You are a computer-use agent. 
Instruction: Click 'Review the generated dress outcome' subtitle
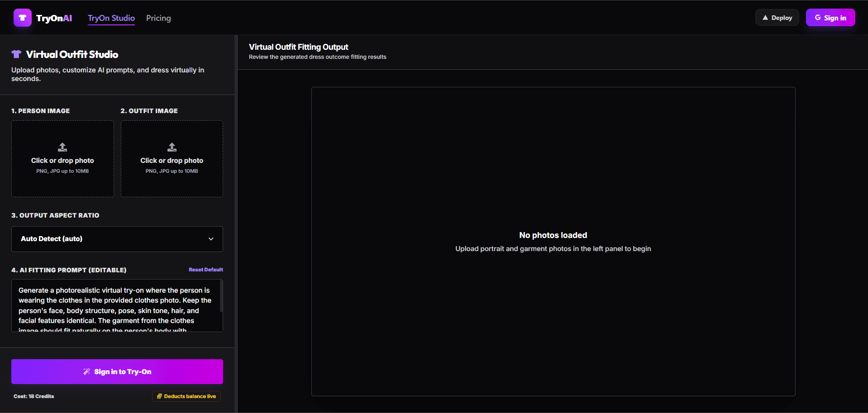(318, 57)
